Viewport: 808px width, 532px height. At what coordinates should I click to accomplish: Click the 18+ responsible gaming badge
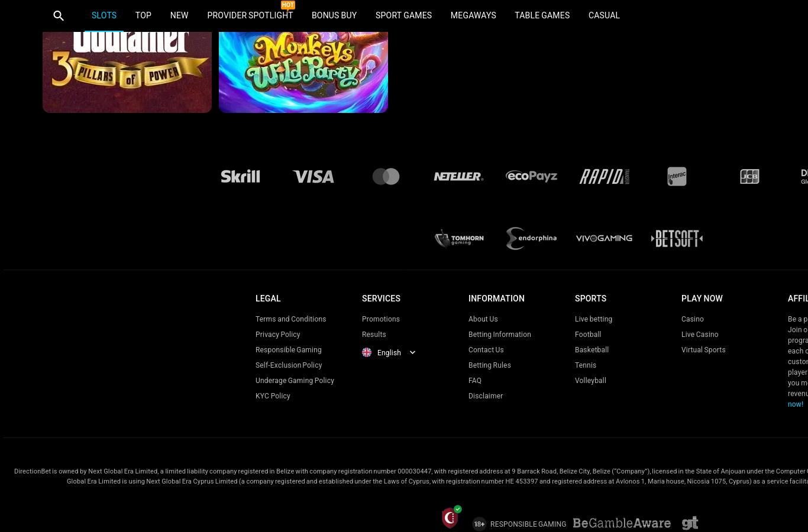click(479, 524)
